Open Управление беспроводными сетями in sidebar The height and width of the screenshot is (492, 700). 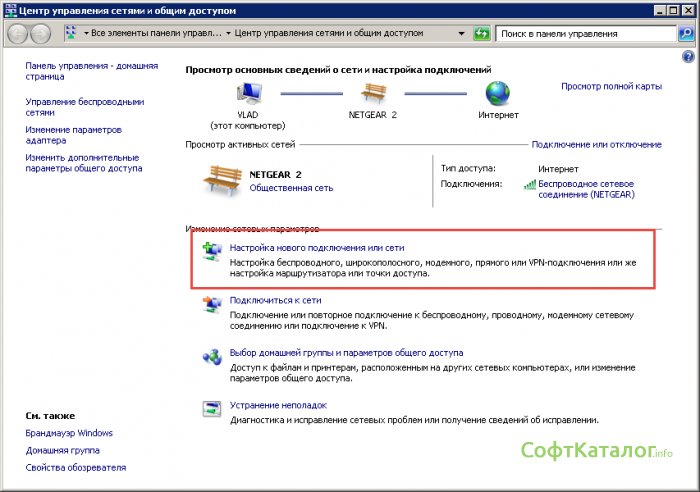[85, 108]
